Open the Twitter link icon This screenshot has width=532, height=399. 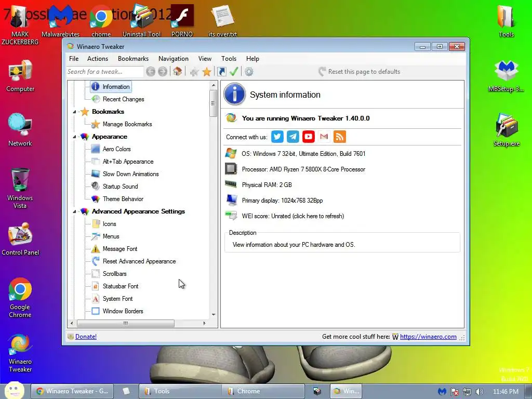point(277,137)
